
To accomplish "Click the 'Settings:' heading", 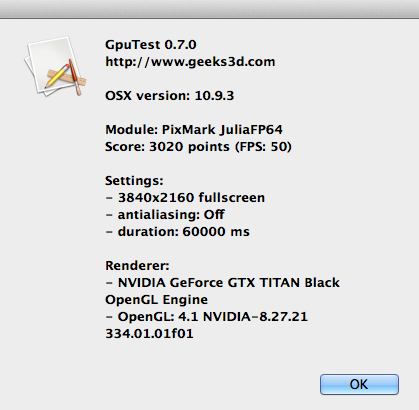I will tap(134, 181).
